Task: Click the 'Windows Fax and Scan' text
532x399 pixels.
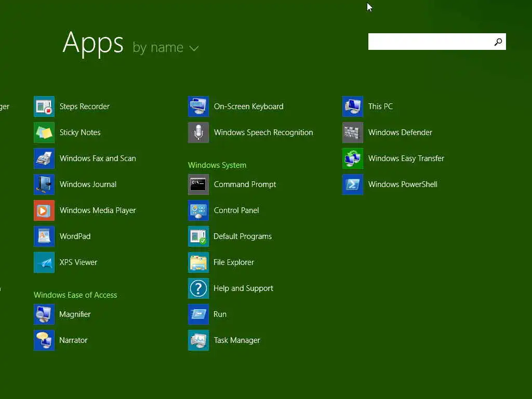Action: (x=98, y=158)
